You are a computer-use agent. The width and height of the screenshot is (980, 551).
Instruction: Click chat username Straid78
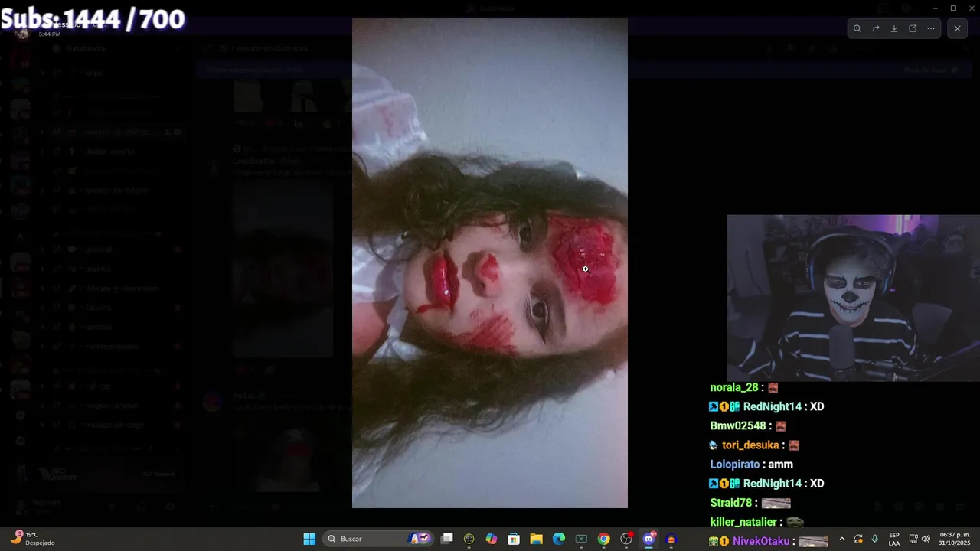(x=731, y=503)
